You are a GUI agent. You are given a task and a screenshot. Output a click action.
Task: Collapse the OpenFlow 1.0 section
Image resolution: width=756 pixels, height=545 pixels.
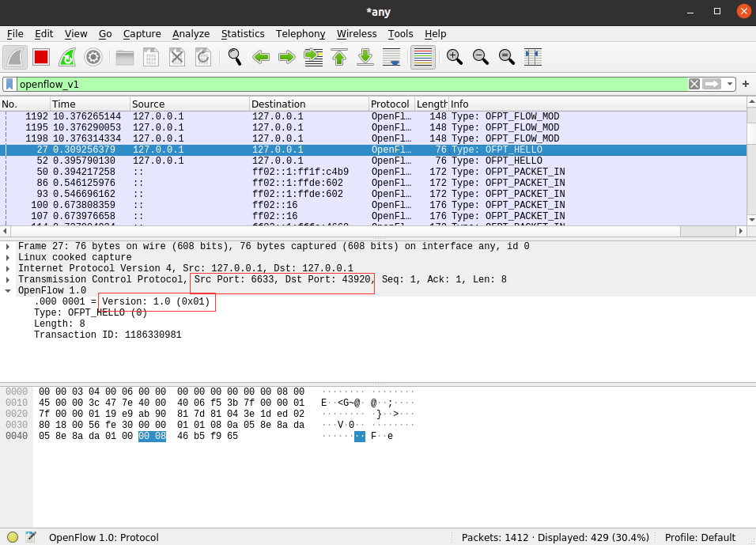click(8, 291)
